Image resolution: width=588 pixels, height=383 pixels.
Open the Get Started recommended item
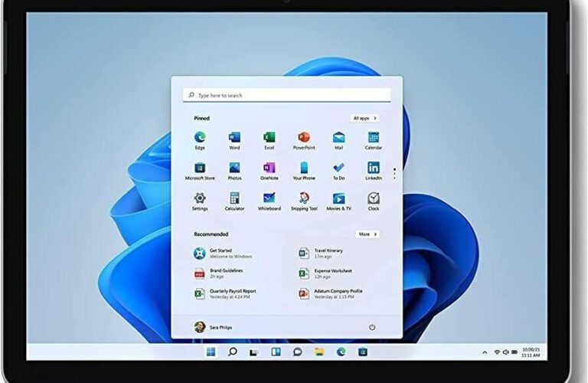(x=223, y=254)
